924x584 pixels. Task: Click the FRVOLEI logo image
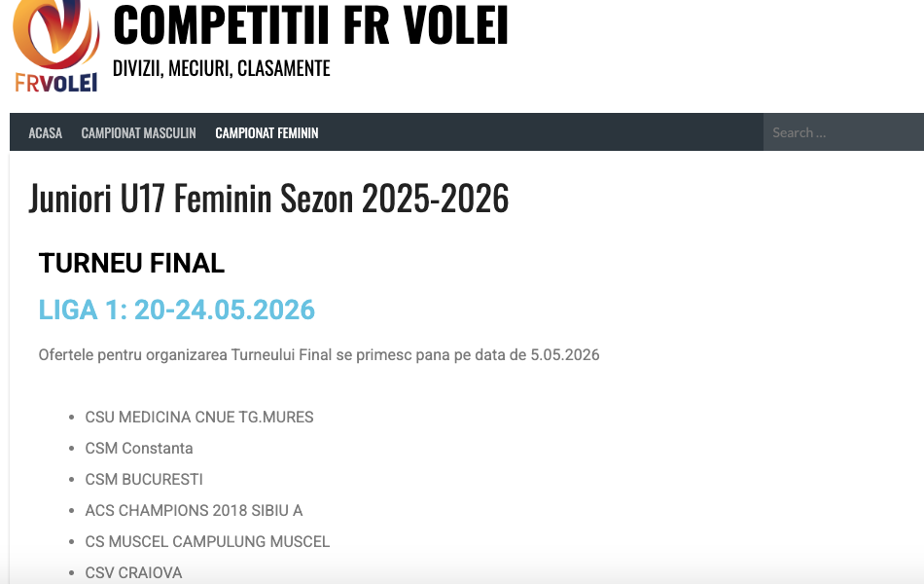point(55,47)
